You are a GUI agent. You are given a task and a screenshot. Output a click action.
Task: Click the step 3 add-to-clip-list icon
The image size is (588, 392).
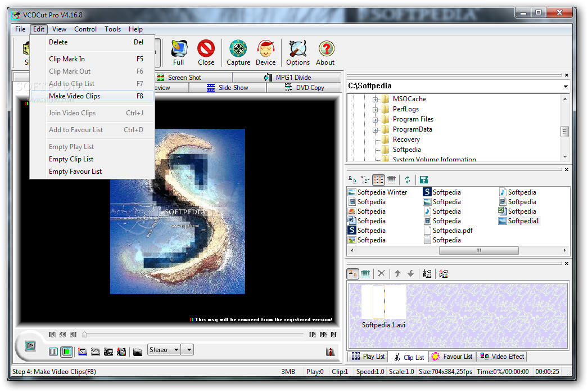pos(108,352)
